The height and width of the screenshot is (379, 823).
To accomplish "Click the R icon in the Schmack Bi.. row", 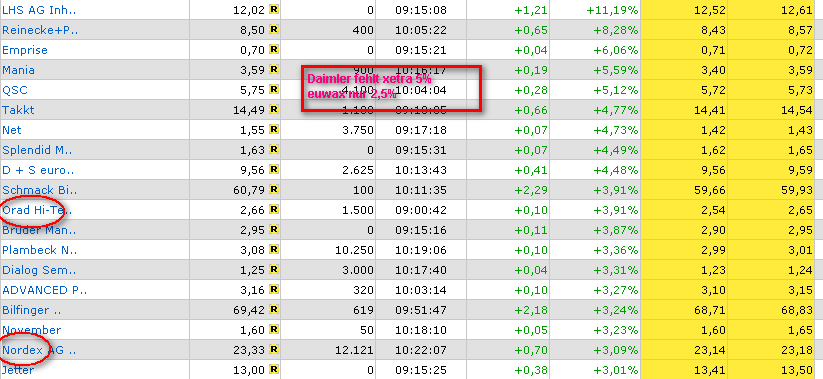I will click(273, 190).
